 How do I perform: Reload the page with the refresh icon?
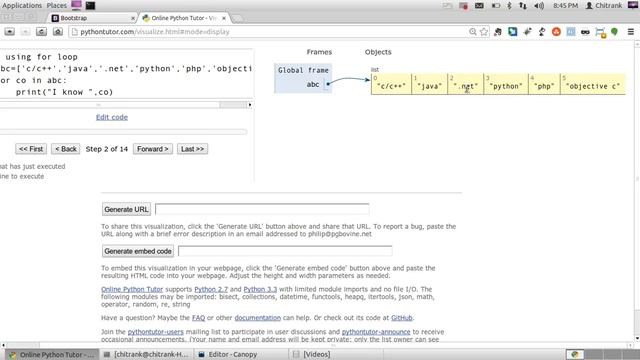pos(41,31)
